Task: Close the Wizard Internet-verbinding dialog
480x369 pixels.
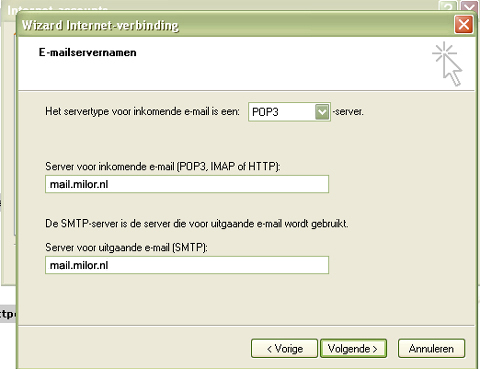Action: click(x=464, y=24)
